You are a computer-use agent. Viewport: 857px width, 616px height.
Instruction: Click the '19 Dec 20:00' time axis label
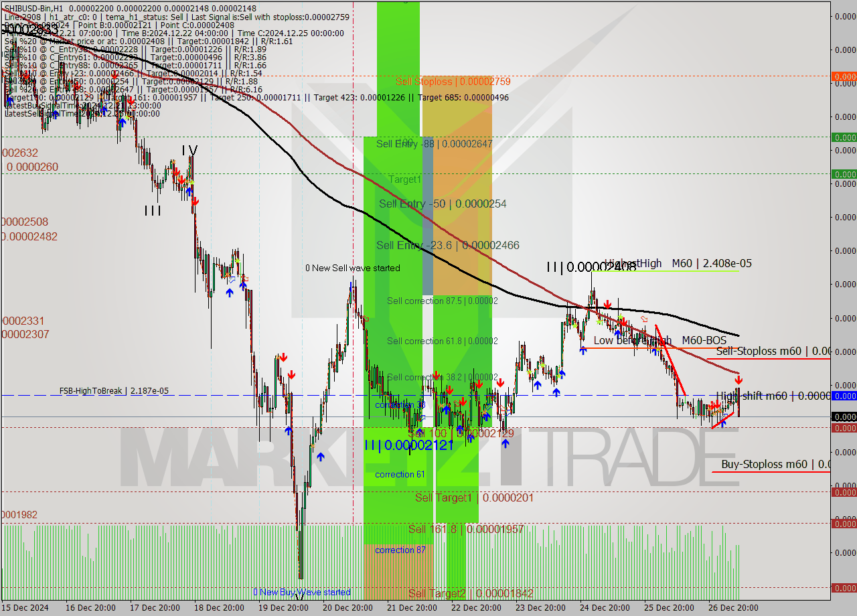pos(283,608)
